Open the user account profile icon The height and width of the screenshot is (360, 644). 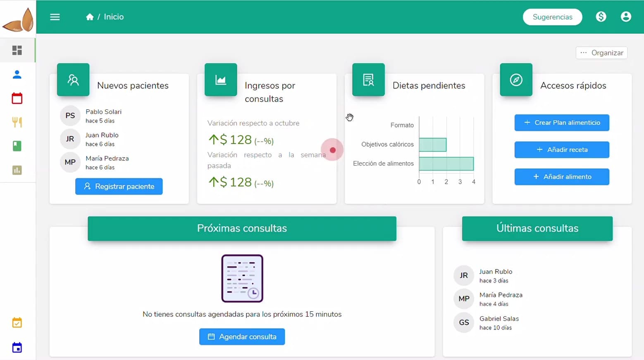point(626,17)
